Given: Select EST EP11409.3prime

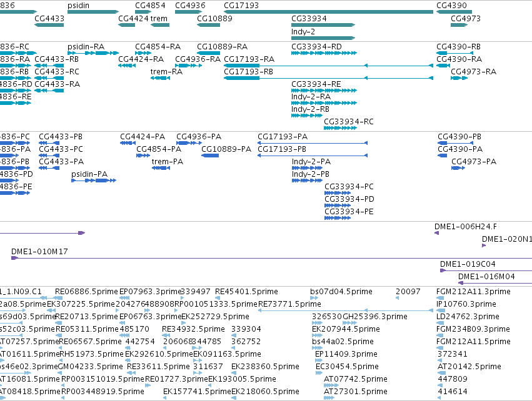Looking at the screenshot, I should pos(346,354).
